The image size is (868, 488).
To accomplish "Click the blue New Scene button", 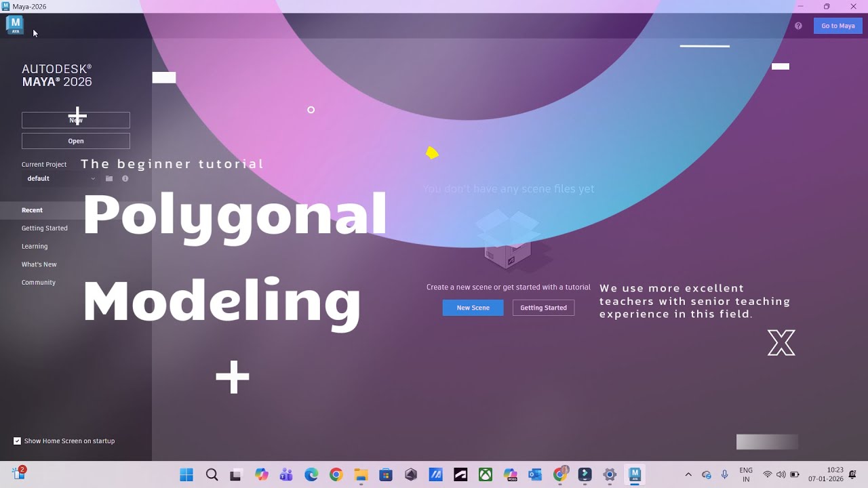I will pos(473,308).
